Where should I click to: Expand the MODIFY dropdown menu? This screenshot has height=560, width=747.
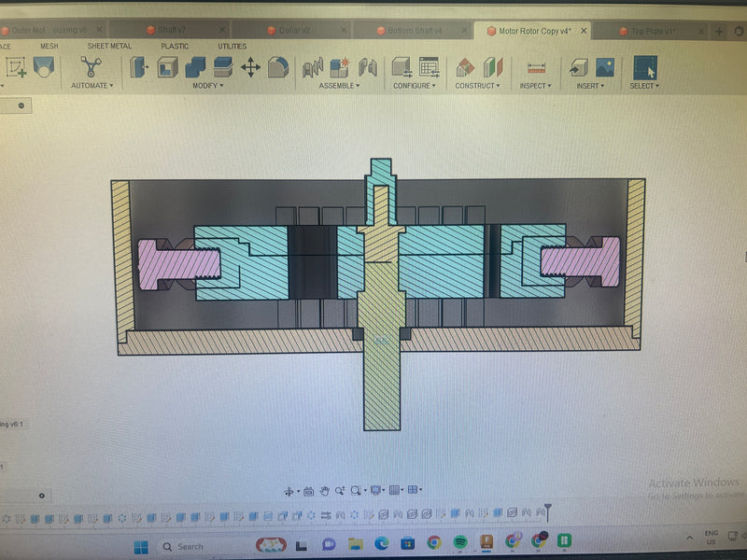[x=208, y=86]
